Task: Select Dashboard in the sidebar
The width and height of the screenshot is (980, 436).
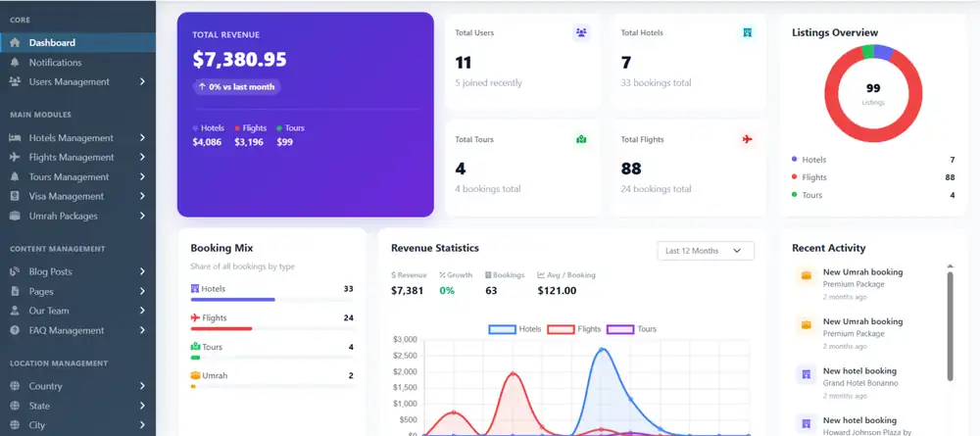Action: 77,43
